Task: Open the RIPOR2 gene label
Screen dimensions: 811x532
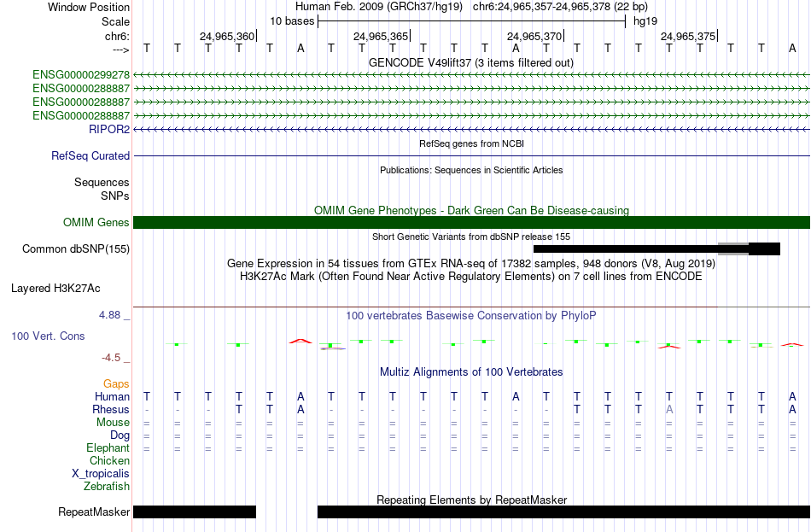Action: click(x=109, y=130)
